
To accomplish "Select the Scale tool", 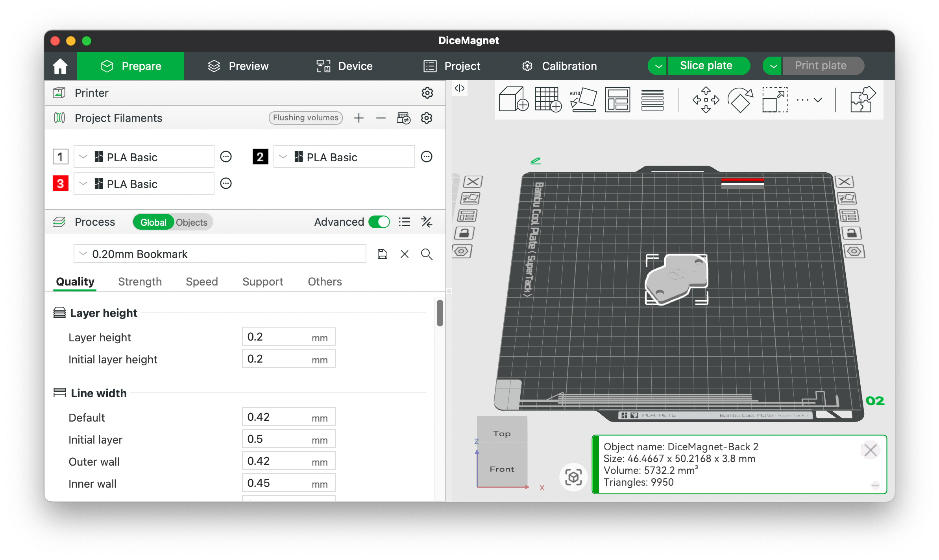I will 775,99.
